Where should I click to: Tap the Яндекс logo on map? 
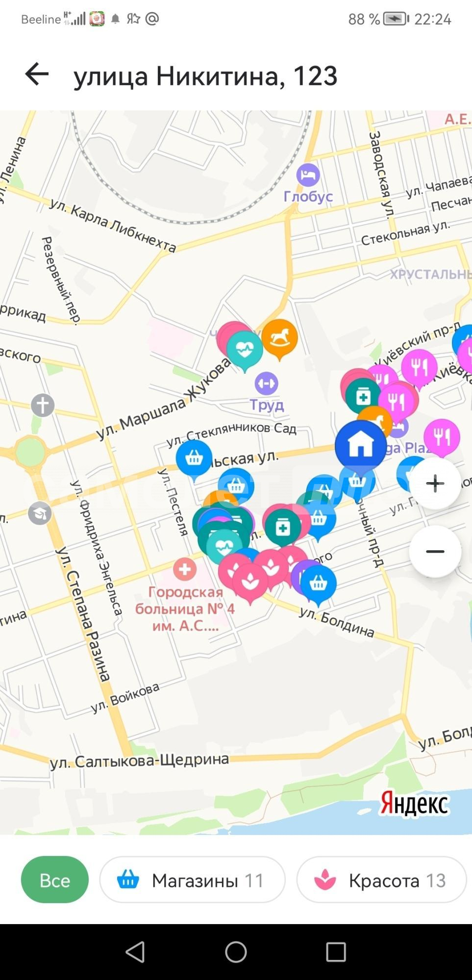(415, 804)
